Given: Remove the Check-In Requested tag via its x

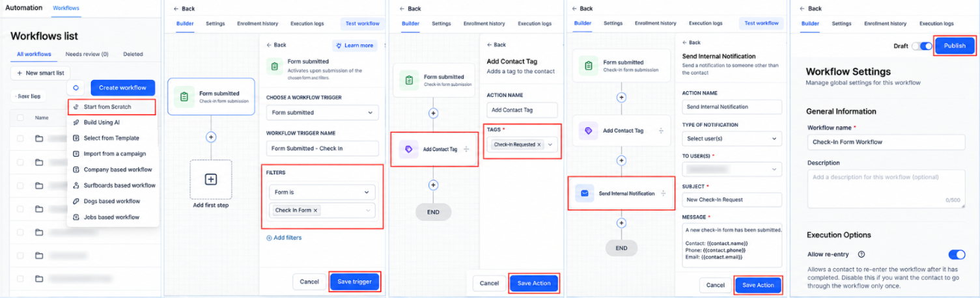Looking at the screenshot, I should pos(539,144).
